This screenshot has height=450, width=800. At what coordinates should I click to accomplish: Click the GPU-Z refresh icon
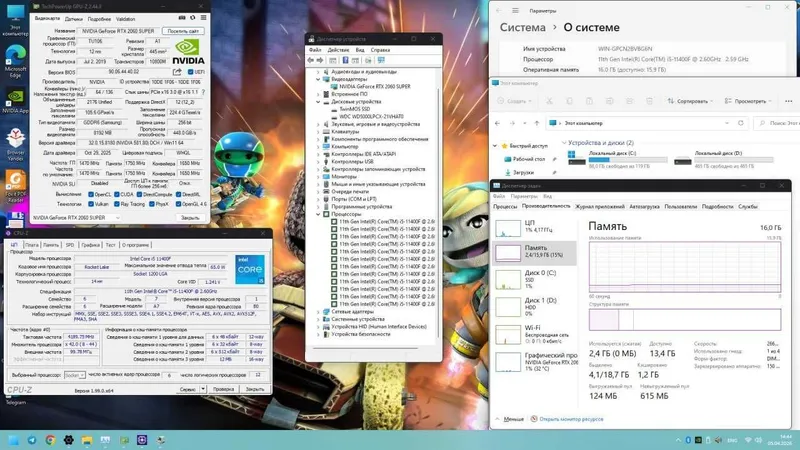192,18
